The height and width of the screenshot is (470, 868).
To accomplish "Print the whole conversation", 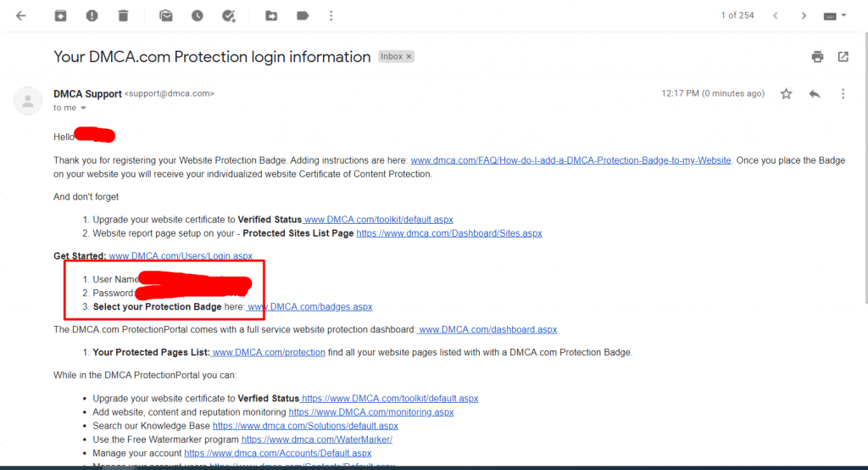I will coord(817,57).
